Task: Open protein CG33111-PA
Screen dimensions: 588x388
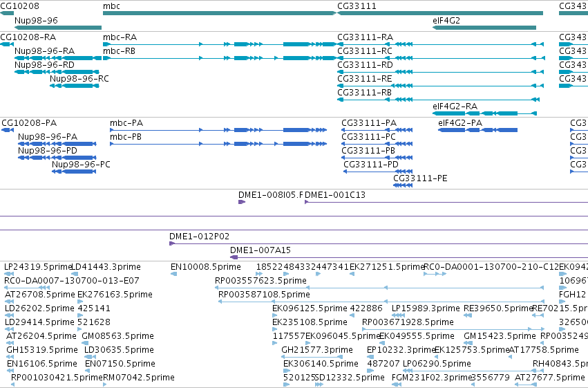Action: (x=377, y=130)
